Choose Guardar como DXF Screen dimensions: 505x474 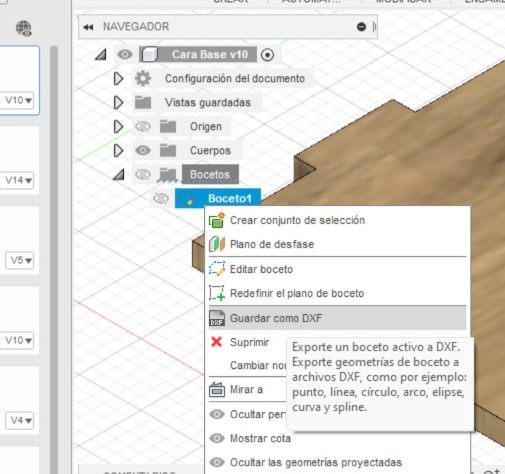337,318
